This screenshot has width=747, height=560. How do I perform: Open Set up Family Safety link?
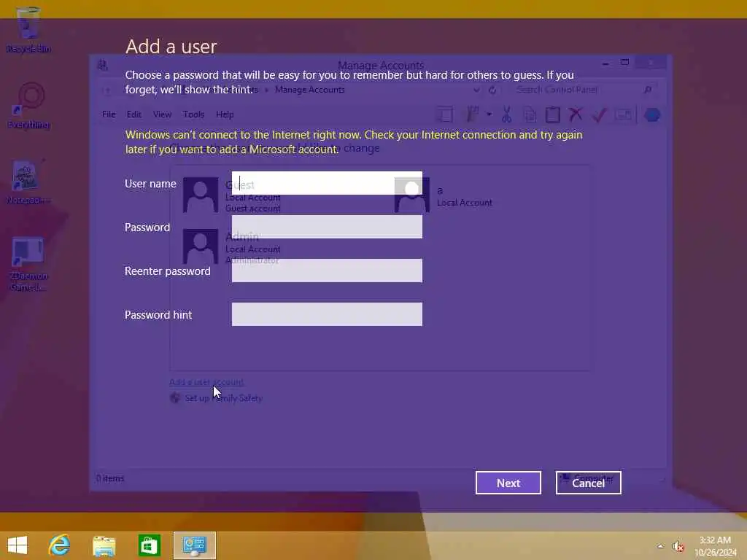pos(223,398)
